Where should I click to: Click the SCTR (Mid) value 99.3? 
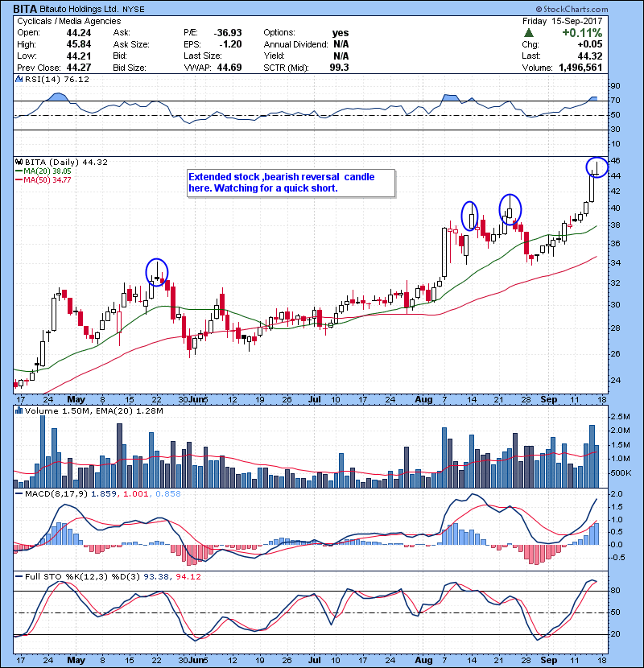pyautogui.click(x=339, y=68)
